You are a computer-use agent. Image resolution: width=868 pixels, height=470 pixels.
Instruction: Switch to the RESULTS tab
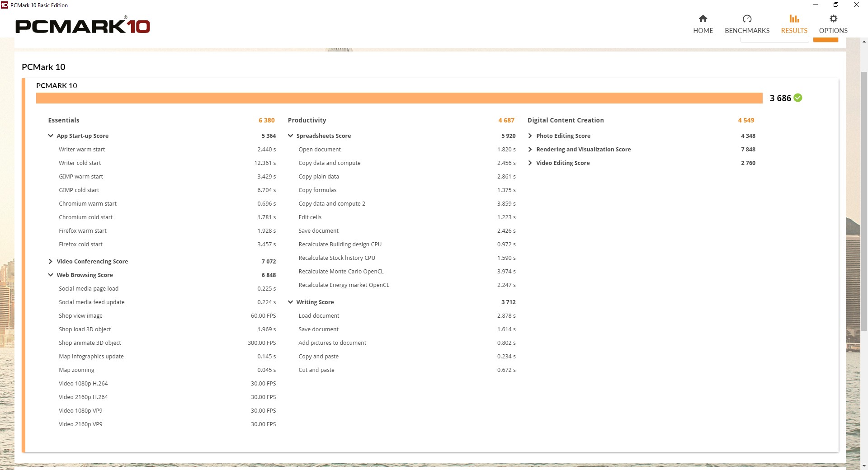pyautogui.click(x=794, y=24)
